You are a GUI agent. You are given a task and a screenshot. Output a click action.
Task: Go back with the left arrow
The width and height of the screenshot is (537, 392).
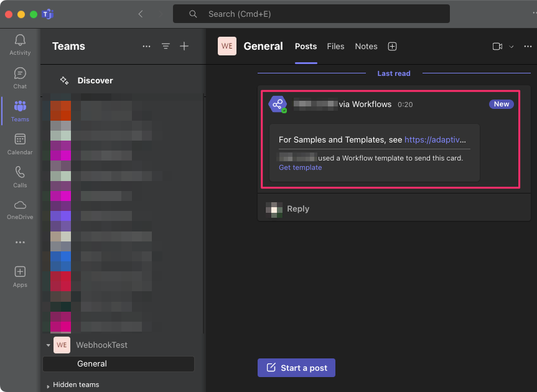coord(141,14)
